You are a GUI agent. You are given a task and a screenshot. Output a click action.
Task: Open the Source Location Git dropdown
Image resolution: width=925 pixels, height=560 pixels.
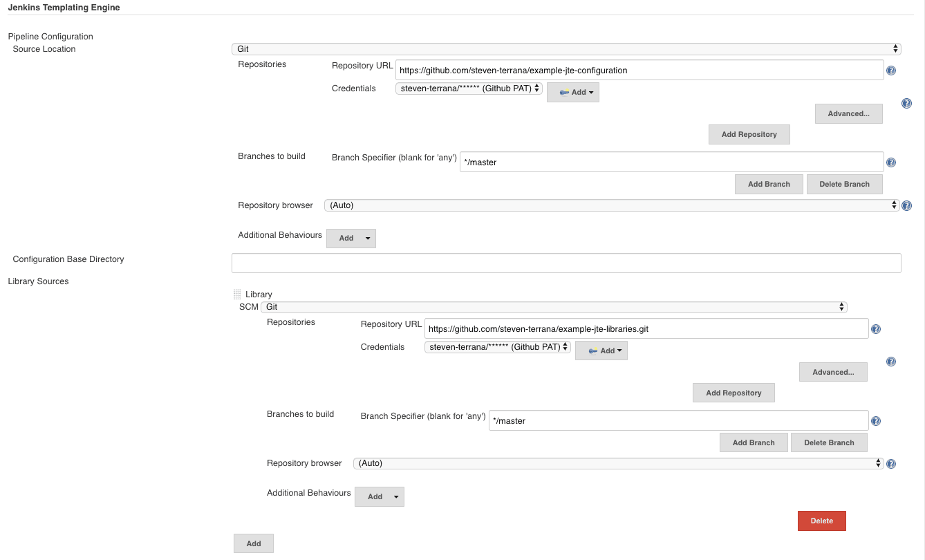(566, 49)
